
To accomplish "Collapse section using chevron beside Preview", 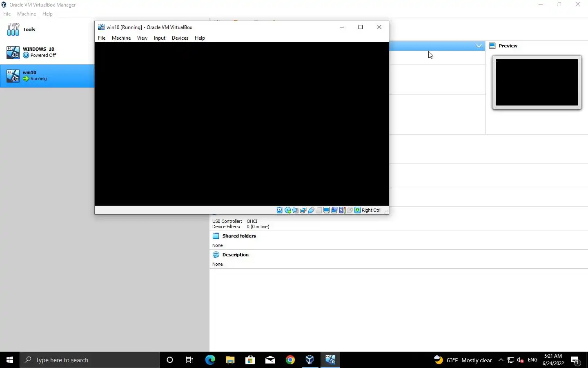I will pos(479,46).
